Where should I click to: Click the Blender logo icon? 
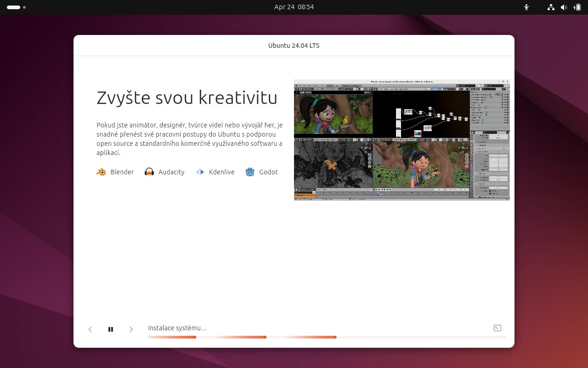pyautogui.click(x=101, y=172)
